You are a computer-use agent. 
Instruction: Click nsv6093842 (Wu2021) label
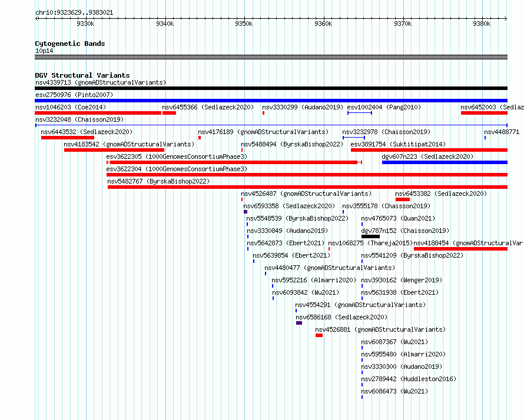(306, 292)
